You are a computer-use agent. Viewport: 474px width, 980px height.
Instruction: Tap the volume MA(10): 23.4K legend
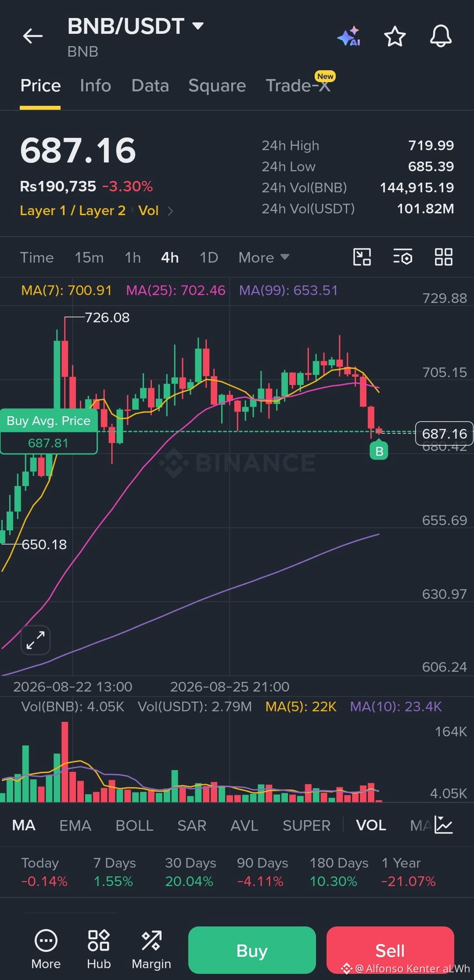point(396,706)
